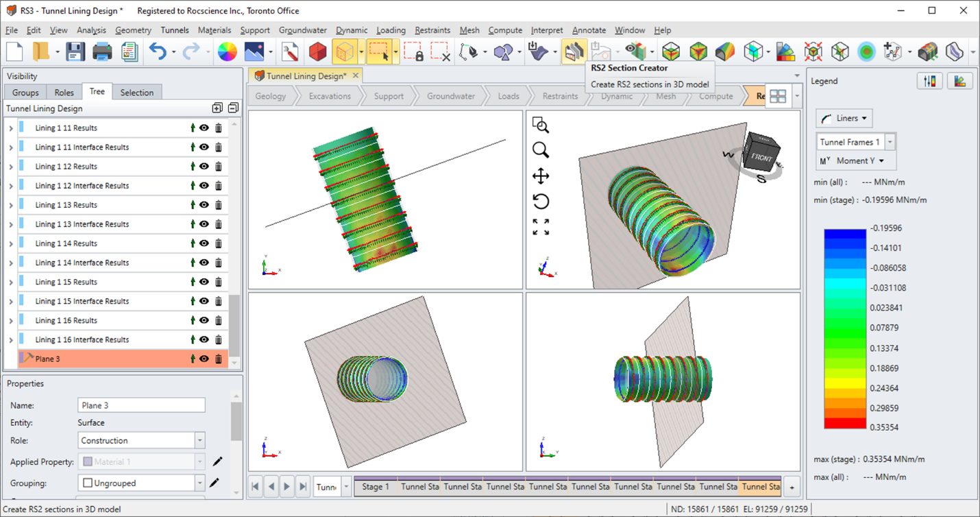Viewport: 980px width, 517px height.
Task: Click the legend color chart icon
Action: (960, 81)
